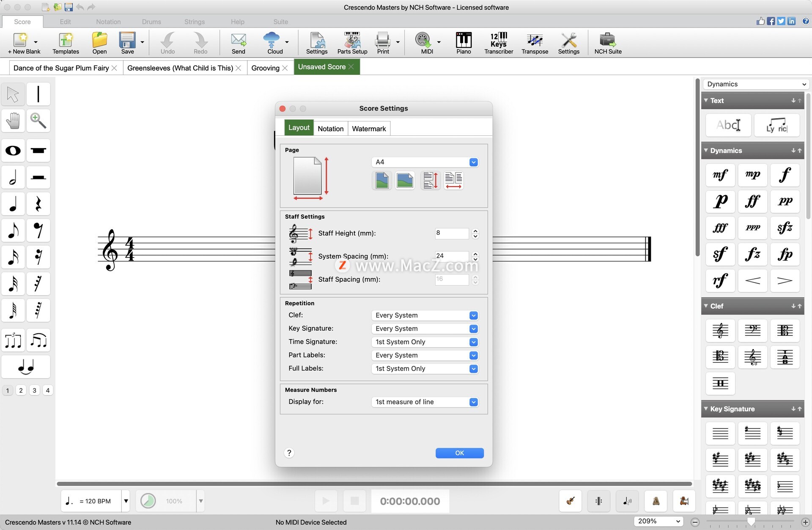Toggle the metronome button
812x530 pixels.
656,501
